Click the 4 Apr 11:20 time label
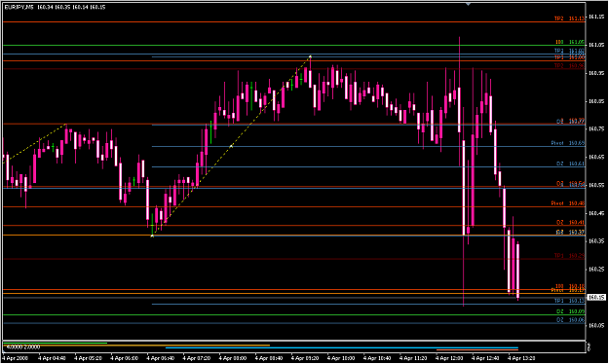 pos(413,358)
